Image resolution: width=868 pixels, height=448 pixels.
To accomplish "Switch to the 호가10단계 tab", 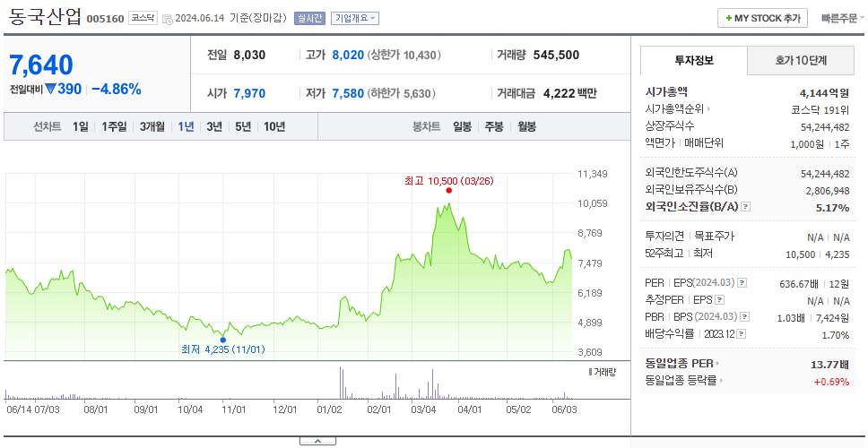I will 801,60.
